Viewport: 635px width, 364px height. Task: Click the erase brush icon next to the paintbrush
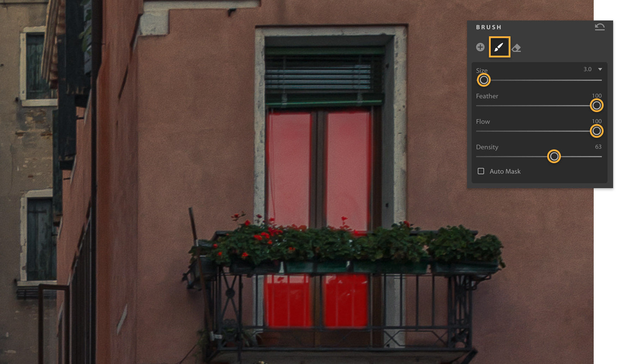pyautogui.click(x=516, y=48)
